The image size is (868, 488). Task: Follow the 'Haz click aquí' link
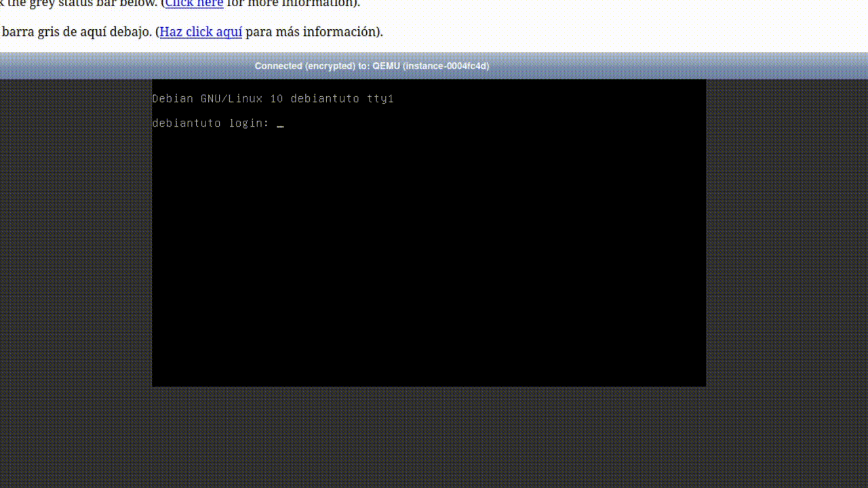coord(201,32)
